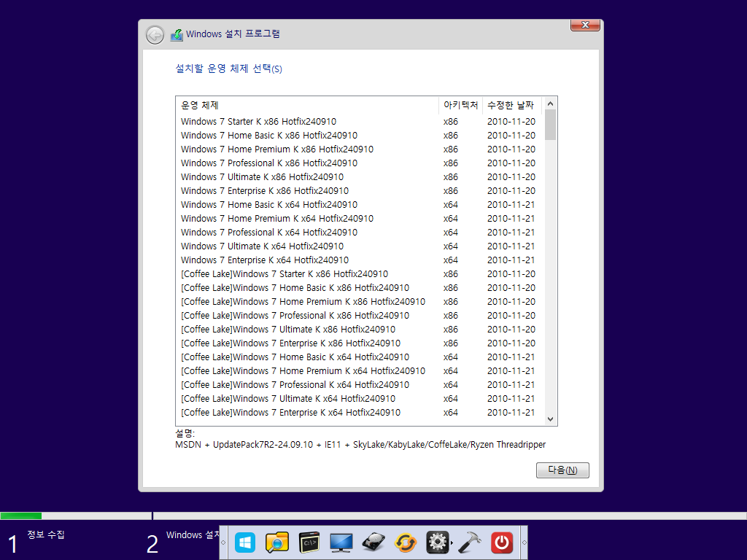The height and width of the screenshot is (560, 747).
Task: Click the list scrollbar up arrow
Action: tap(550, 104)
